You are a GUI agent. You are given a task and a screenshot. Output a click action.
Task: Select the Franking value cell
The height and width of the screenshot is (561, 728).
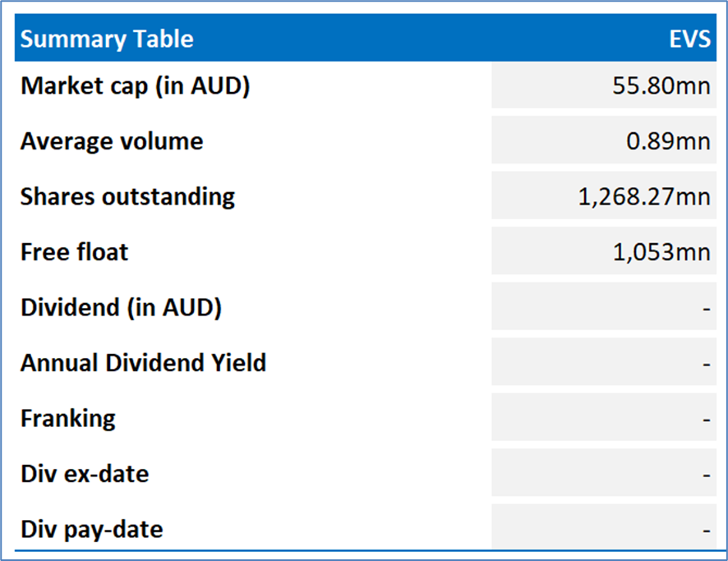pos(604,417)
